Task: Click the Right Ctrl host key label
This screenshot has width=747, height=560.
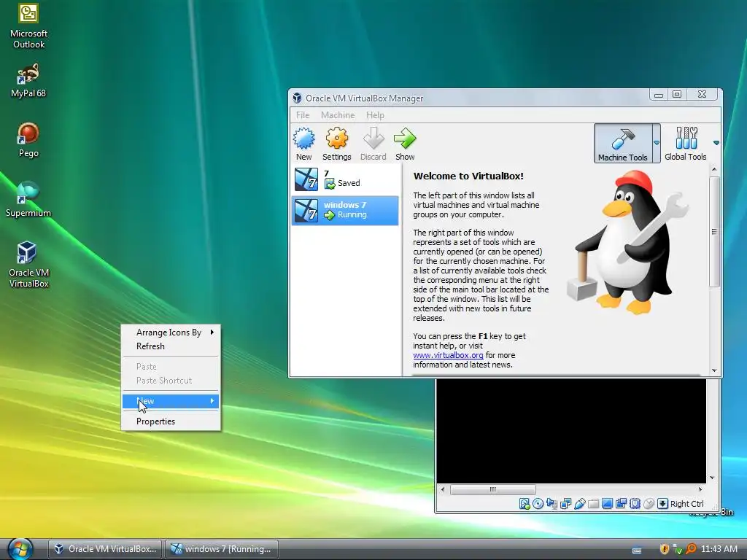Action: pyautogui.click(x=686, y=504)
